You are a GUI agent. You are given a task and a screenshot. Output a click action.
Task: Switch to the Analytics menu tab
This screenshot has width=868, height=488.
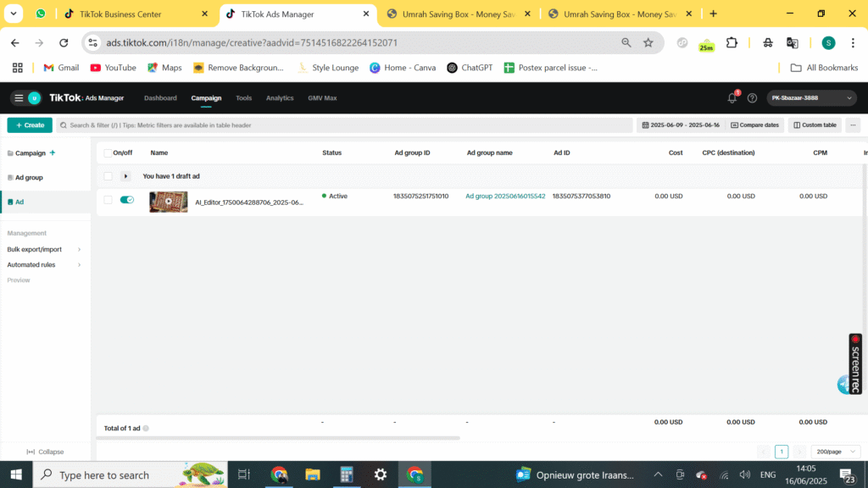(x=280, y=98)
